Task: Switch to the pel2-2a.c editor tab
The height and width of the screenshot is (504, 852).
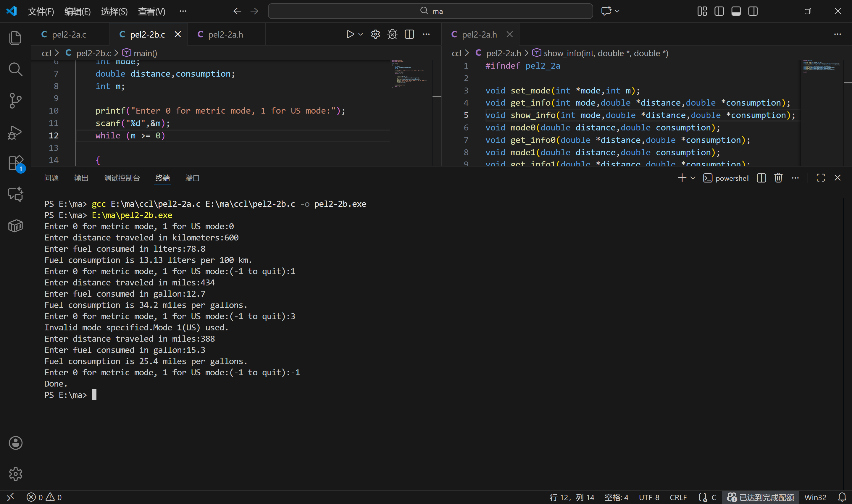Action: coord(69,34)
